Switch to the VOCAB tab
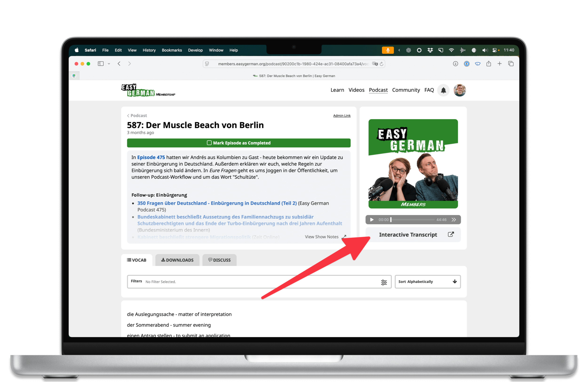The height and width of the screenshot is (382, 588). click(137, 260)
